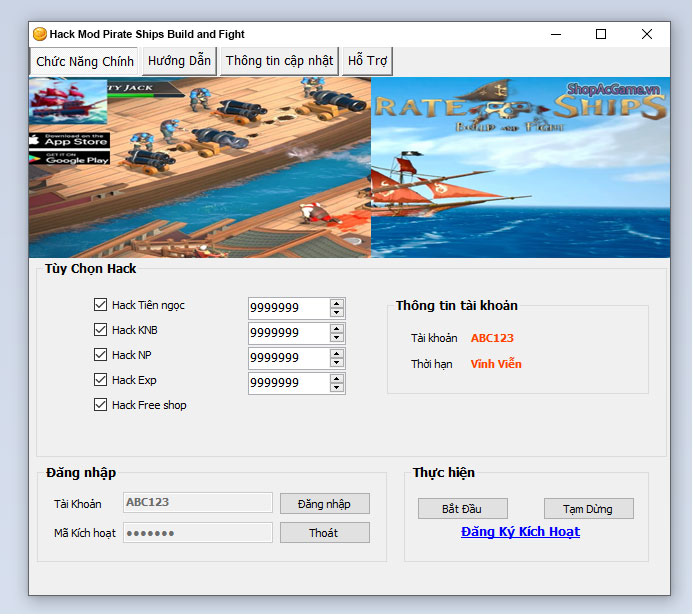Uncheck the Hack NP option
This screenshot has height=616, width=693.
[100, 354]
